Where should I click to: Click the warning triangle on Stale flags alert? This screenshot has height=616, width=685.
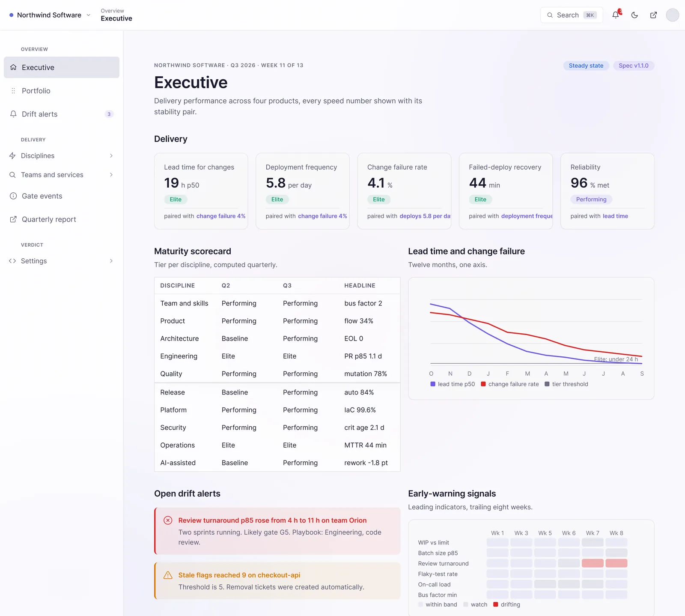(168, 575)
